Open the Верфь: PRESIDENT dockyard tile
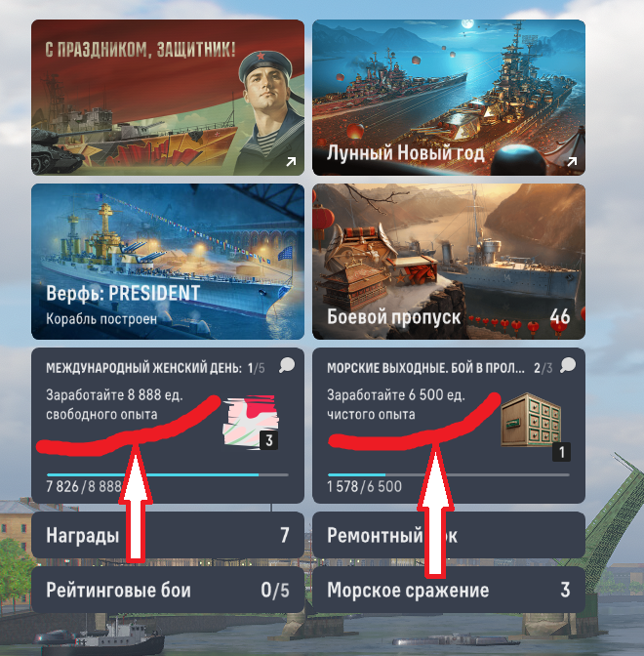644x656 pixels. click(168, 262)
